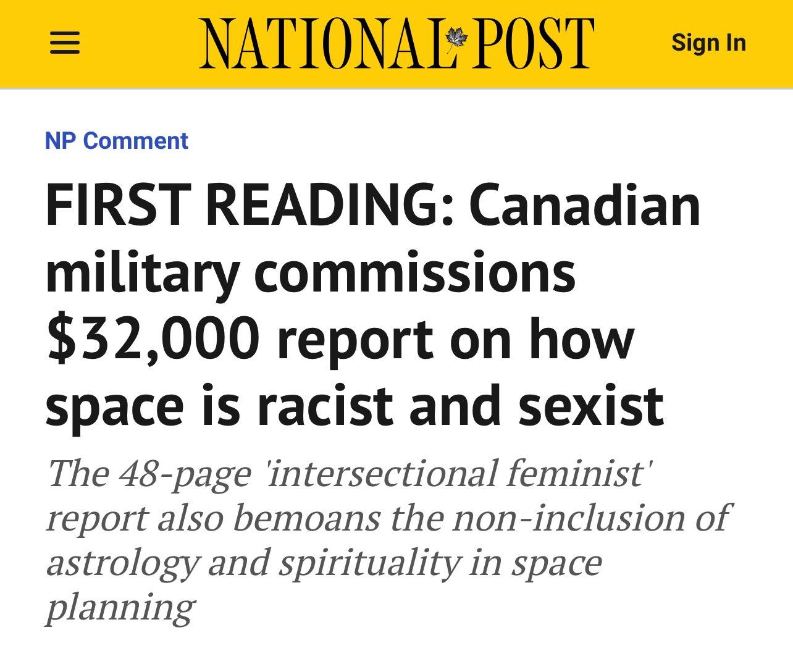793x672 pixels.
Task: Click the National Post logo
Action: (x=395, y=43)
